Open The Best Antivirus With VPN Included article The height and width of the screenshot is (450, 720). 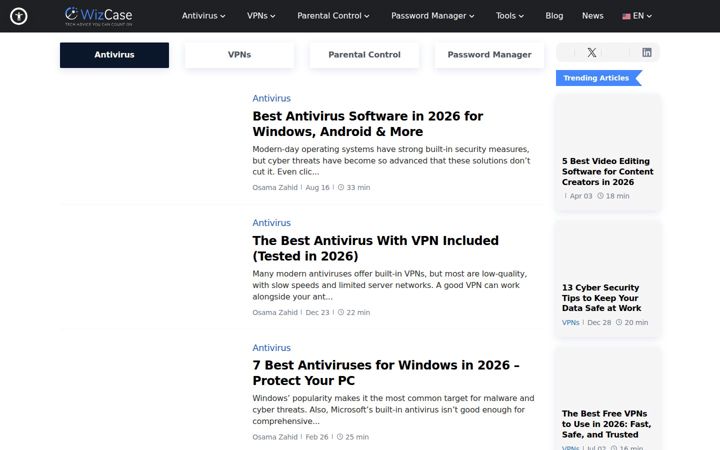(x=375, y=248)
